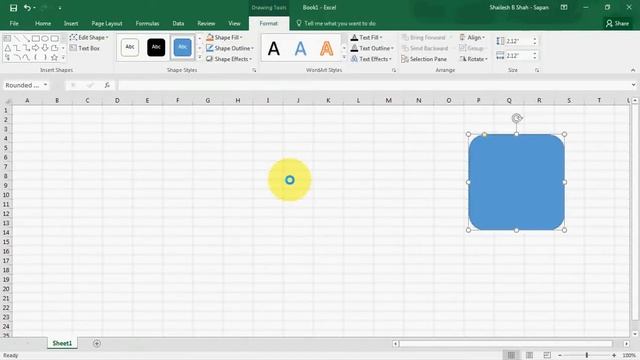Undo the last action
This screenshot has width=640, height=360.
click(x=27, y=8)
